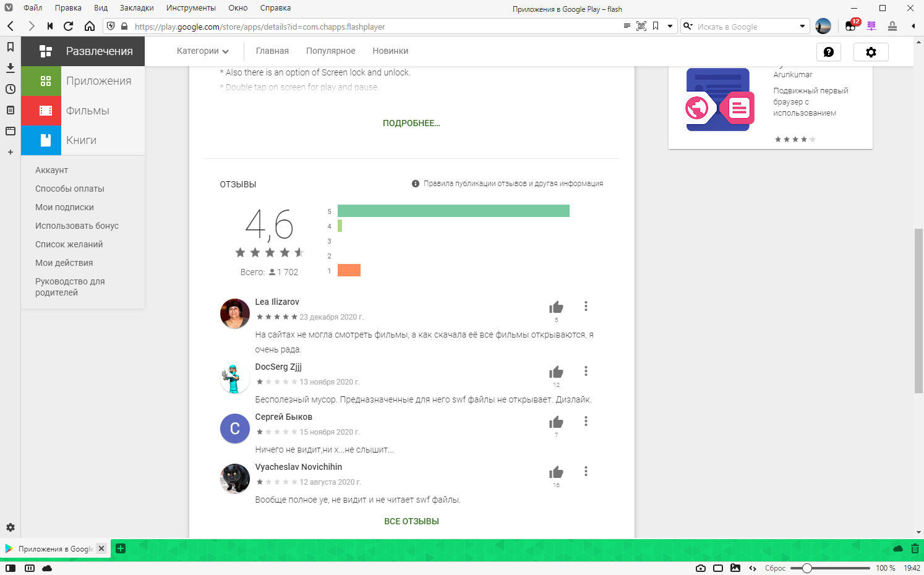Open more options for Сергей Быков review
This screenshot has height=575, width=924.
586,421
